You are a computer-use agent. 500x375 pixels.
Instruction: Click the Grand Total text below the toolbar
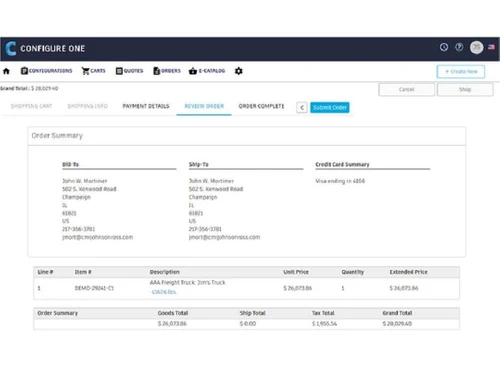point(29,88)
